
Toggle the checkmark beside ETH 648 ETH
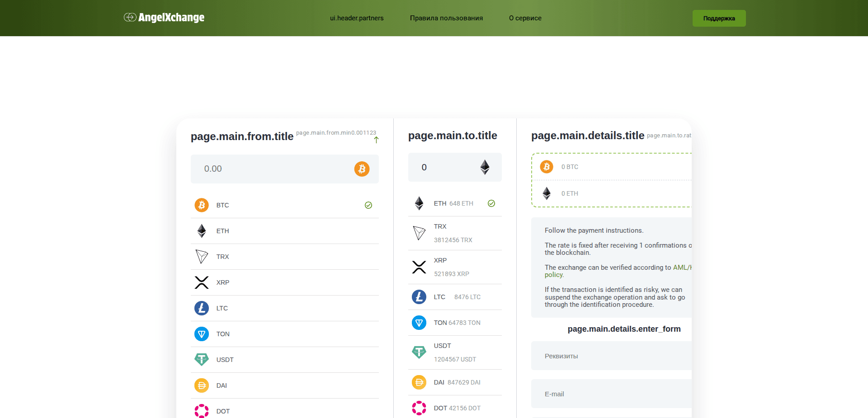(491, 203)
